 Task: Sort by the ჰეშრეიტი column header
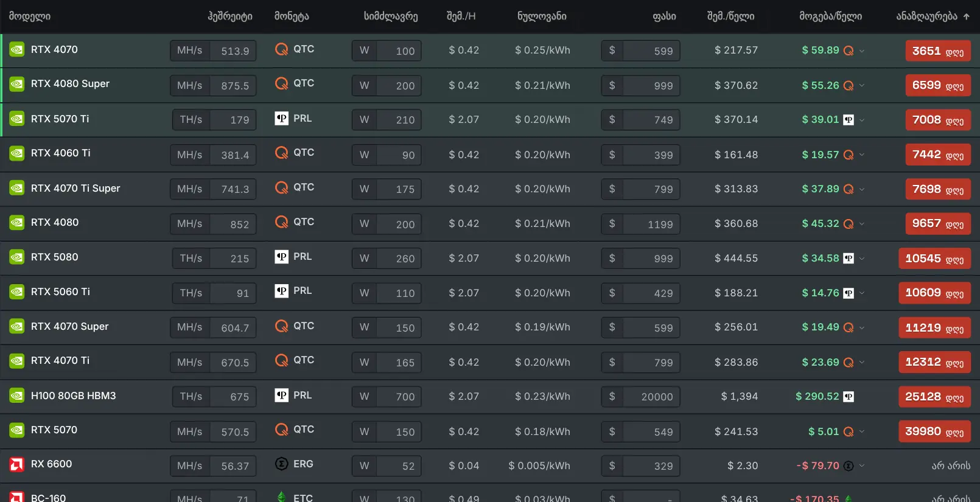point(230,16)
